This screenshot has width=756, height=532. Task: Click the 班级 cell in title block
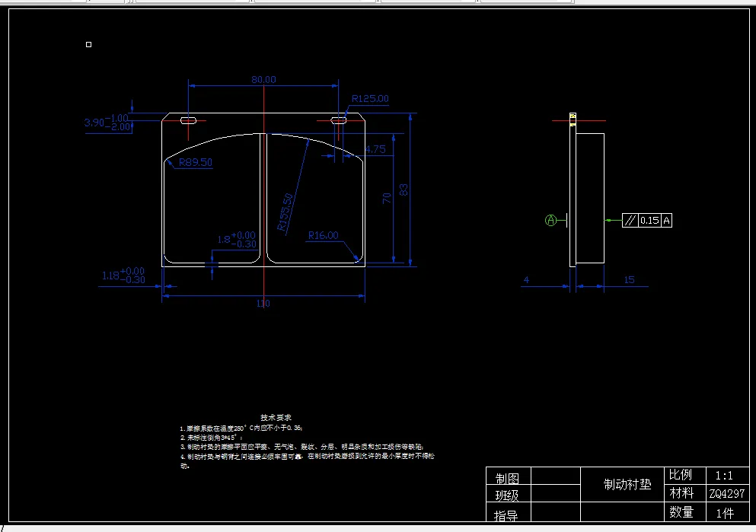click(x=508, y=494)
